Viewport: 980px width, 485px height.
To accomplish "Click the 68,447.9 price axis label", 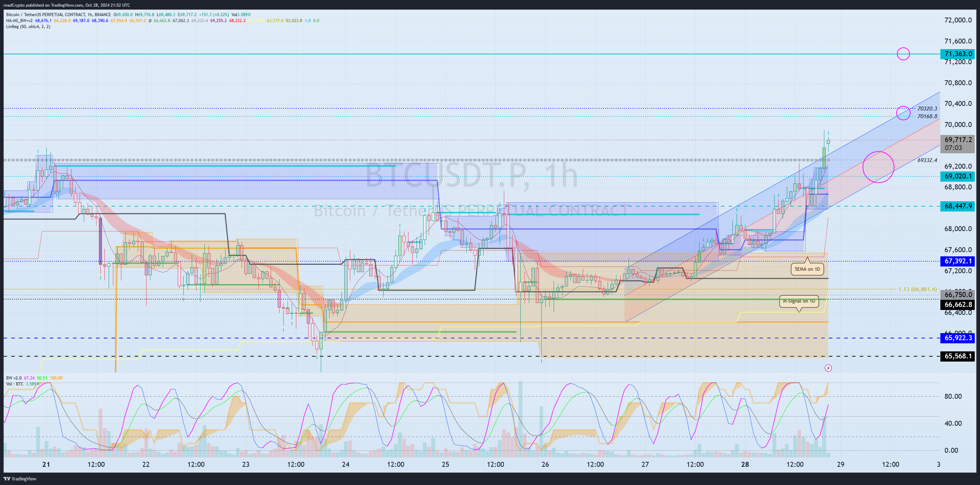I will [958, 206].
